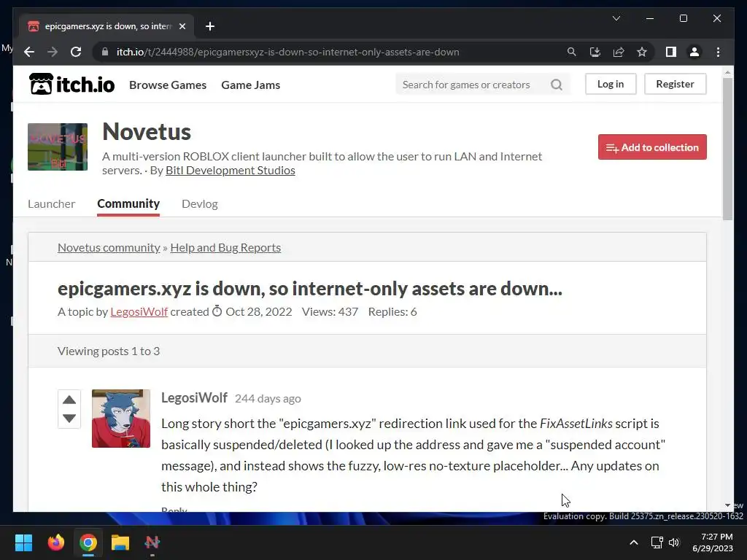Screen dimensions: 747x560
Task: Open the tab search dropdown chevron
Action: pyautogui.click(x=616, y=18)
